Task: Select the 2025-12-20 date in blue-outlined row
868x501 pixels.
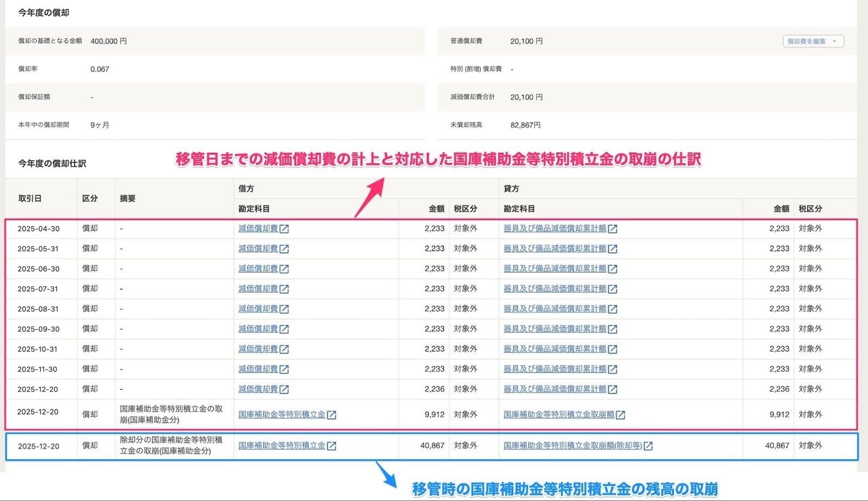Action: [39, 446]
